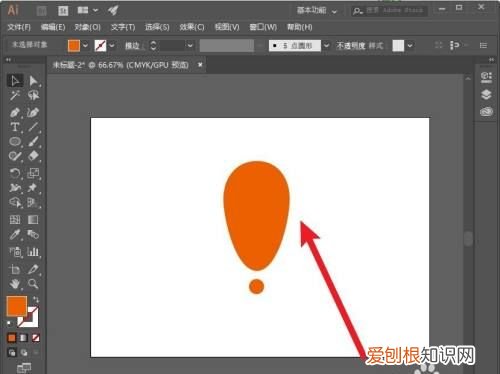Select the Eraser tool

[33, 156]
